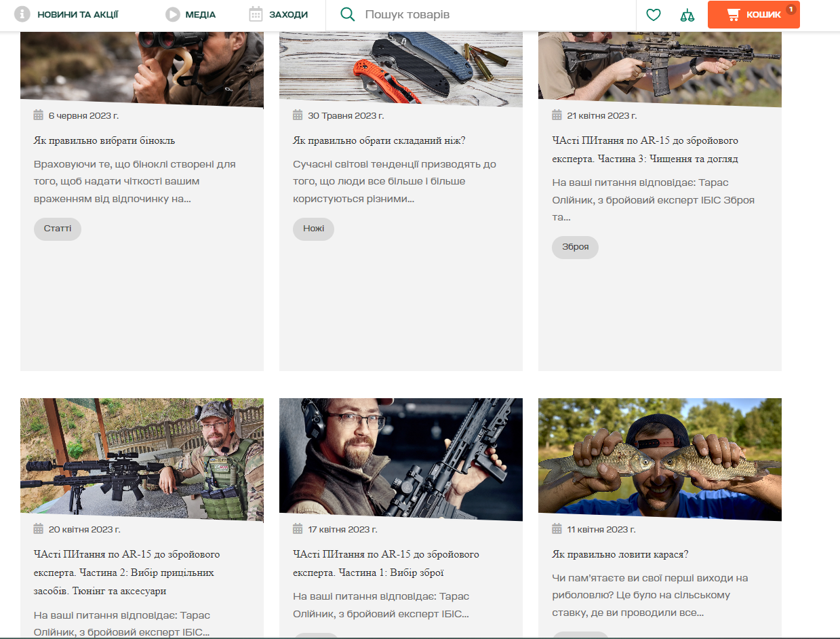This screenshot has height=639, width=840.
Task: Click the magnifier search icon
Action: pyautogui.click(x=348, y=14)
